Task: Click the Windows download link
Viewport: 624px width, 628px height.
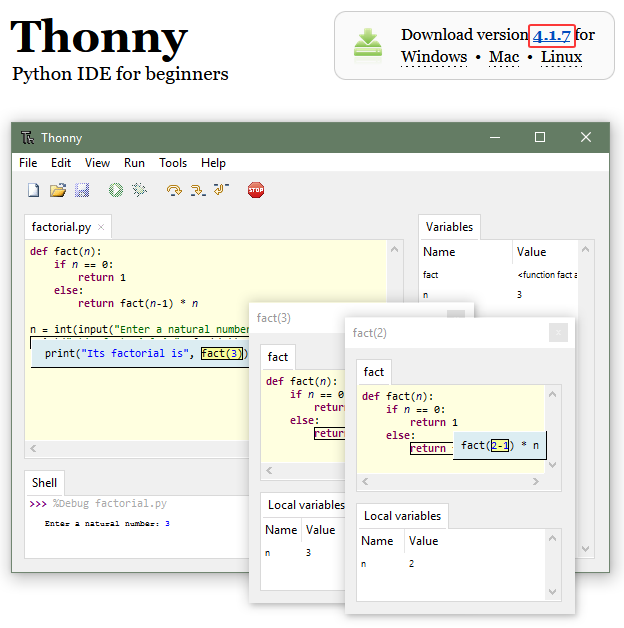Action: point(434,57)
